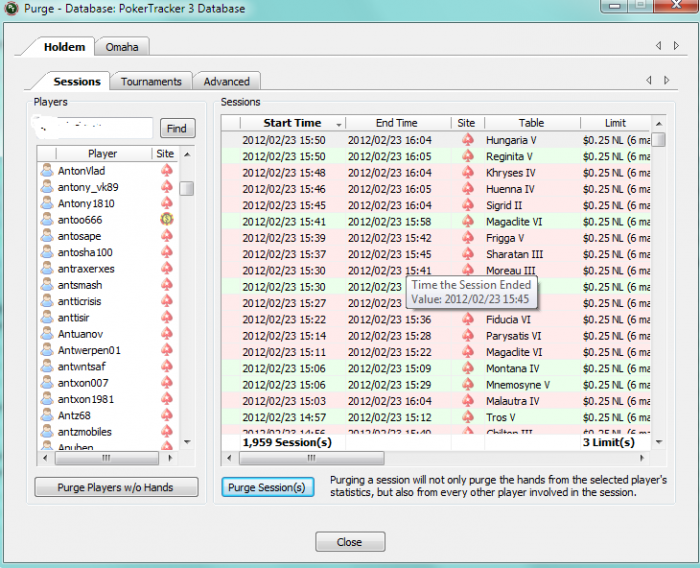Click the player list vertical scrollbar thumb
The width and height of the screenshot is (700, 568).
click(187, 188)
